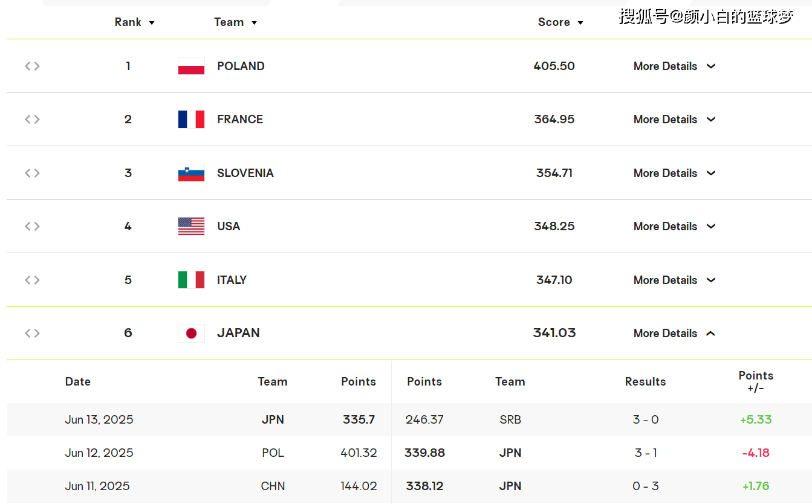The height and width of the screenshot is (504, 812).
Task: Sort the table by Team column
Action: point(236,22)
